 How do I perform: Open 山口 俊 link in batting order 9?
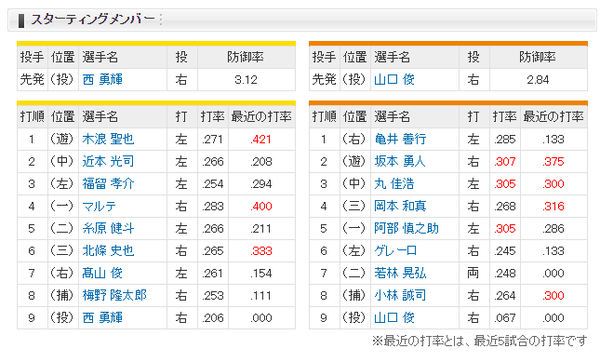pos(394,318)
